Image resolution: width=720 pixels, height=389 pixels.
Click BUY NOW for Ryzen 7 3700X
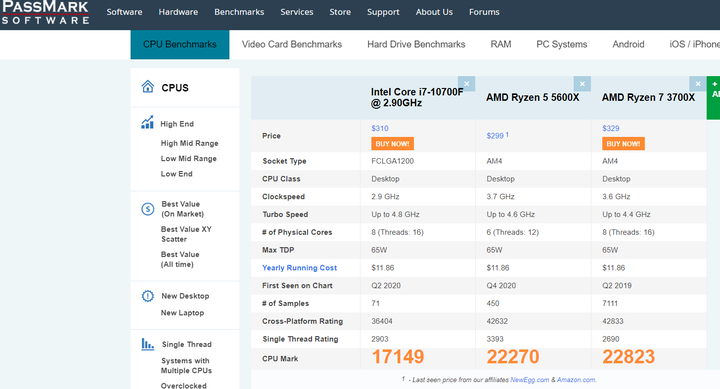624,144
